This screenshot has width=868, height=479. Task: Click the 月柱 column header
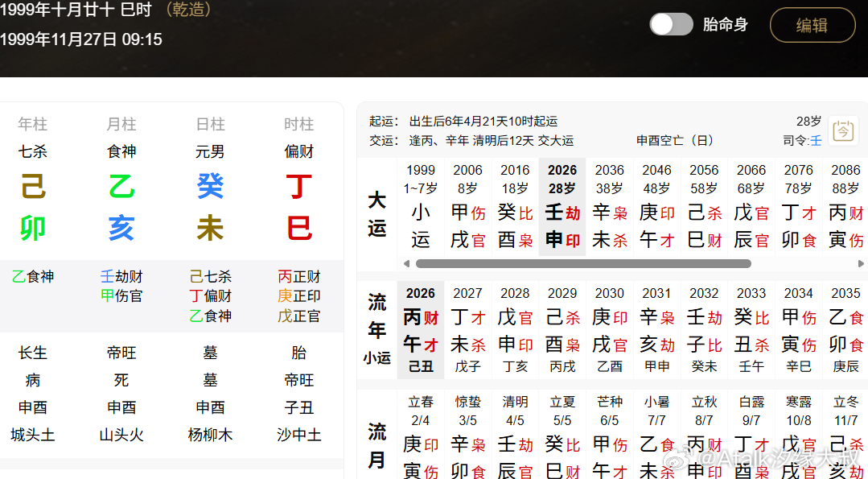pyautogui.click(x=121, y=124)
